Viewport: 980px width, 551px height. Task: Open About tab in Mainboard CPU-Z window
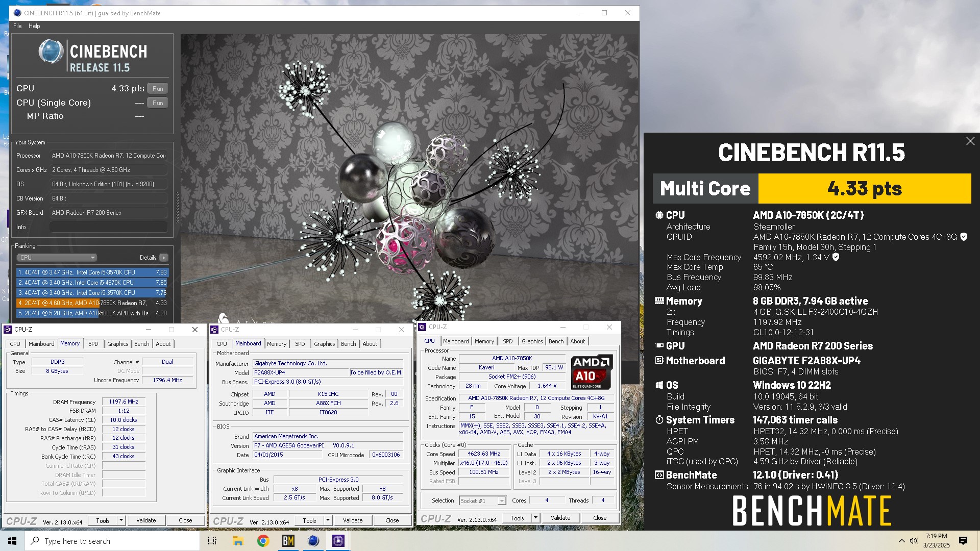[x=370, y=344]
